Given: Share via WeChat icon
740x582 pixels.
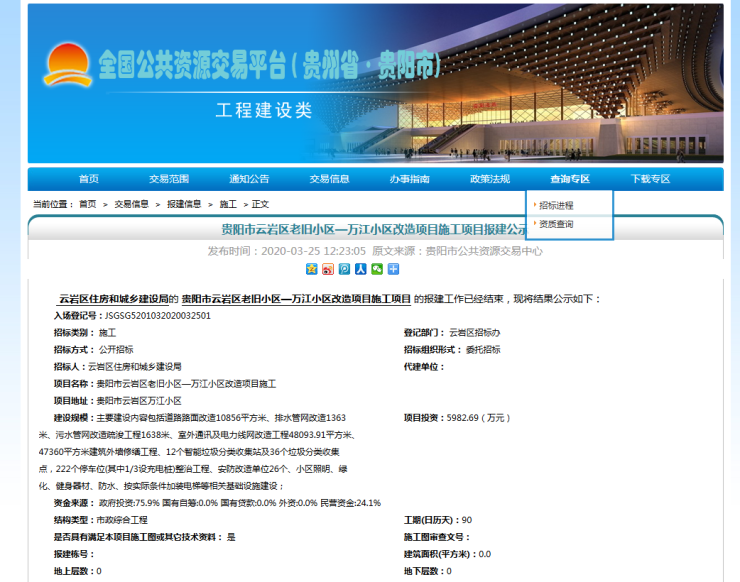Looking at the screenshot, I should pyautogui.click(x=377, y=269).
